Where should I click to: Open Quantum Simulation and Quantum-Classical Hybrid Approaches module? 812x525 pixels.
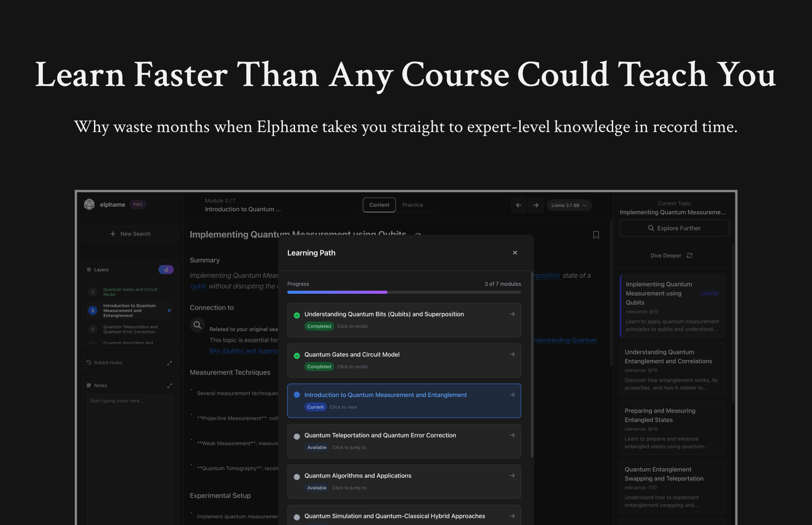[404, 515]
